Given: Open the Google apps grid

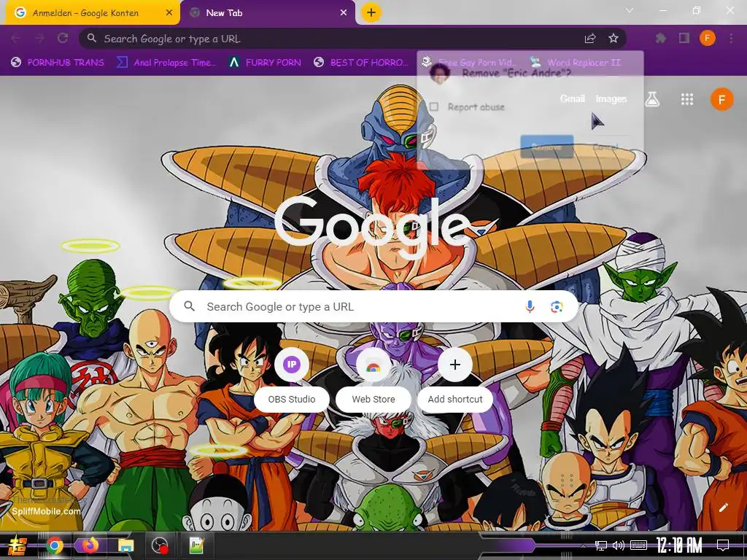Looking at the screenshot, I should click(687, 99).
